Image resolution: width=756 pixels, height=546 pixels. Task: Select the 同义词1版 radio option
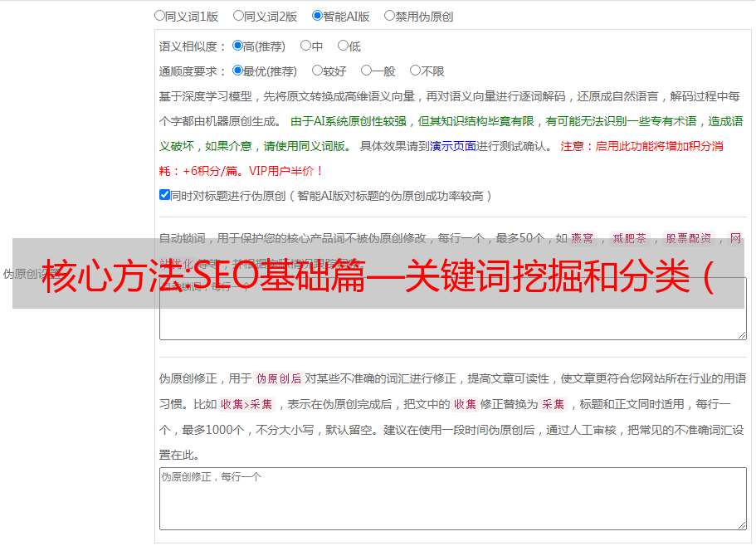(x=159, y=15)
